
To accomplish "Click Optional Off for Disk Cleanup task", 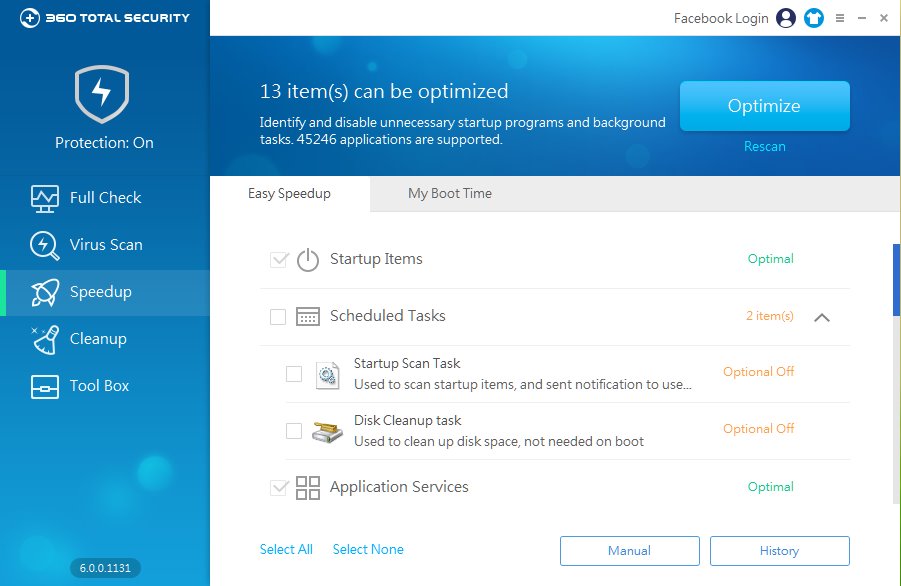I will point(758,429).
